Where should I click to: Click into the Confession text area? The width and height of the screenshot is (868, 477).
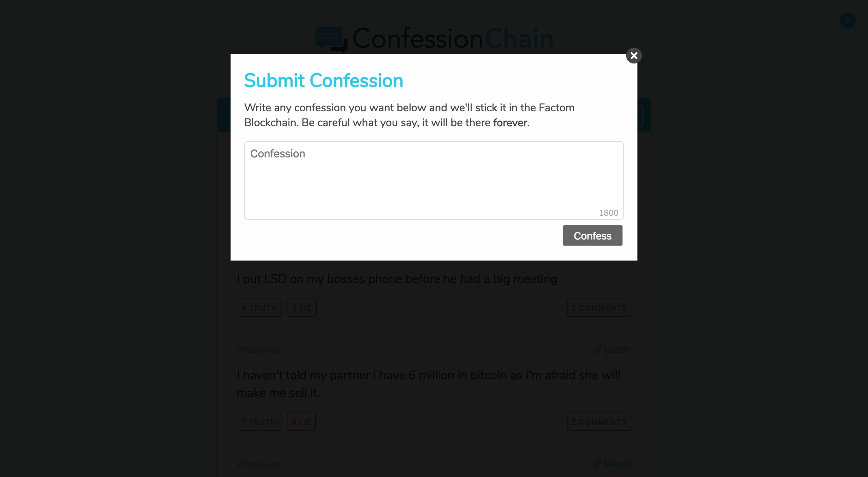[x=433, y=180]
